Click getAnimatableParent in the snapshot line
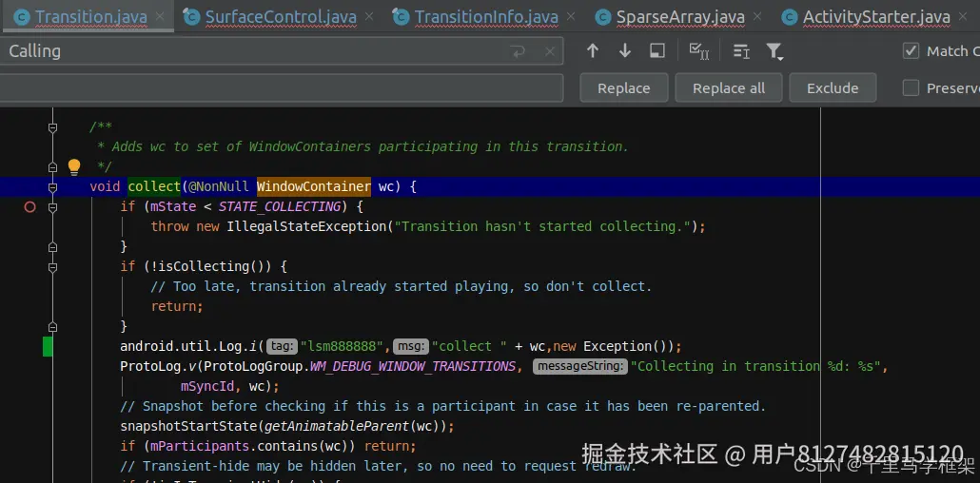Image resolution: width=980 pixels, height=483 pixels. pyautogui.click(x=336, y=426)
